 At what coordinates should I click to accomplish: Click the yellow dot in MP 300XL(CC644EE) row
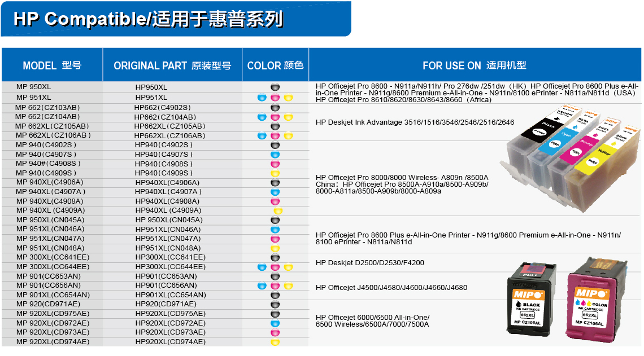tap(288, 267)
